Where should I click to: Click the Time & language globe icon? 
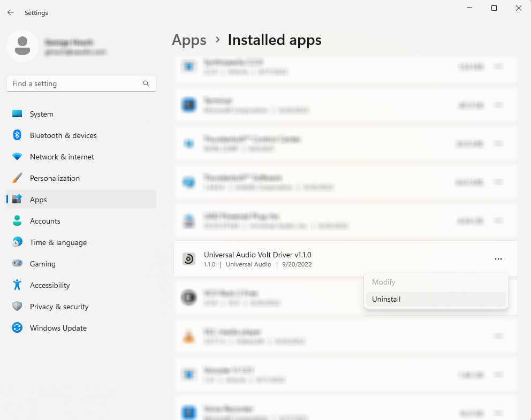pos(17,242)
